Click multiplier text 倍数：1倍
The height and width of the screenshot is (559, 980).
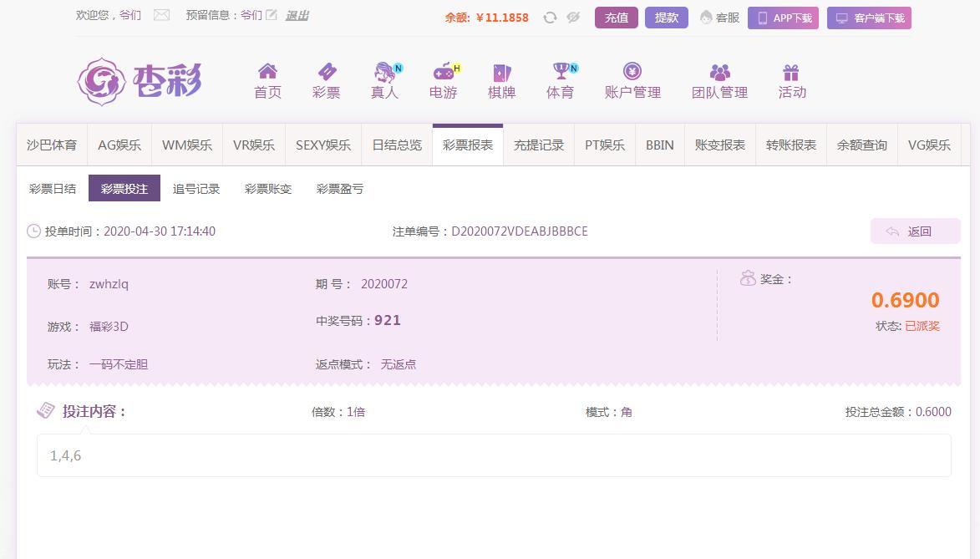coord(338,412)
